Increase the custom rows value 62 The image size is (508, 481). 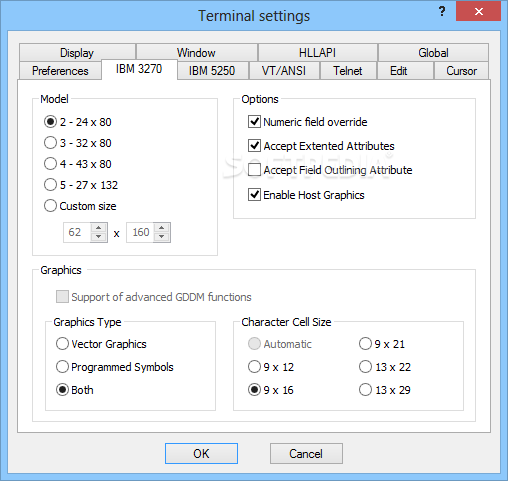coord(99,228)
